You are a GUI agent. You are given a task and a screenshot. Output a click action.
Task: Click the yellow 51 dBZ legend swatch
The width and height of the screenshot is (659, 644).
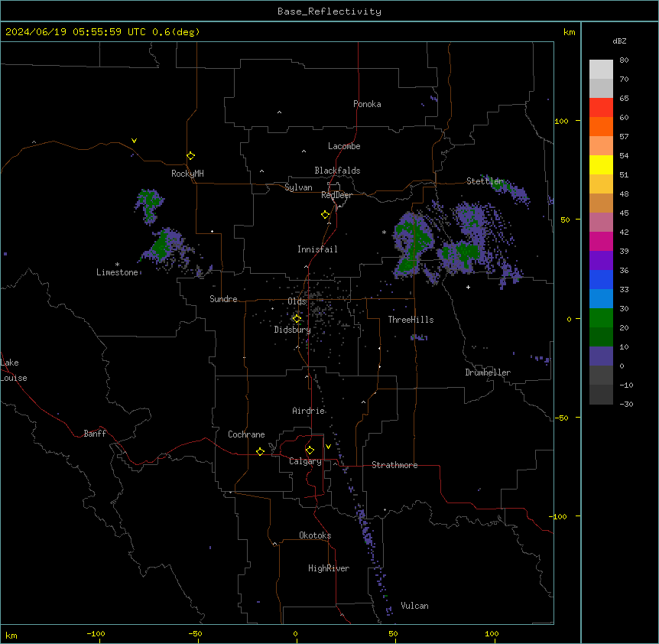pos(601,164)
